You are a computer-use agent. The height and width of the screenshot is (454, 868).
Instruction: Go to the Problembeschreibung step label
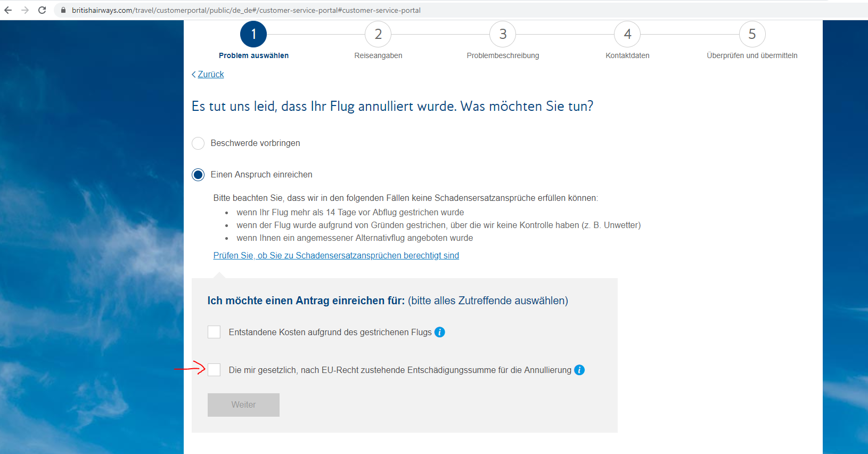[503, 55]
